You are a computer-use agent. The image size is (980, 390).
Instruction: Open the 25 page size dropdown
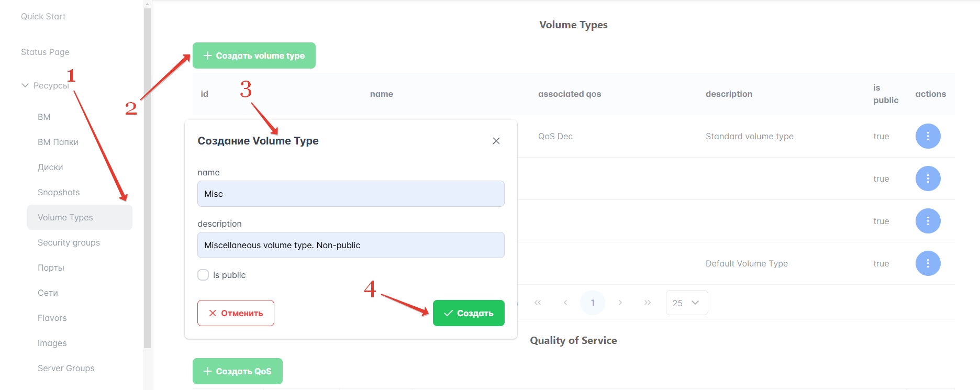(686, 303)
